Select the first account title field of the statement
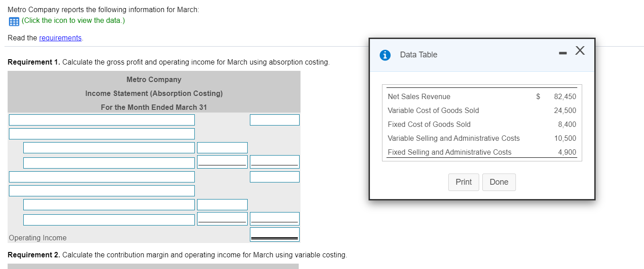The width and height of the screenshot is (644, 269). click(102, 120)
